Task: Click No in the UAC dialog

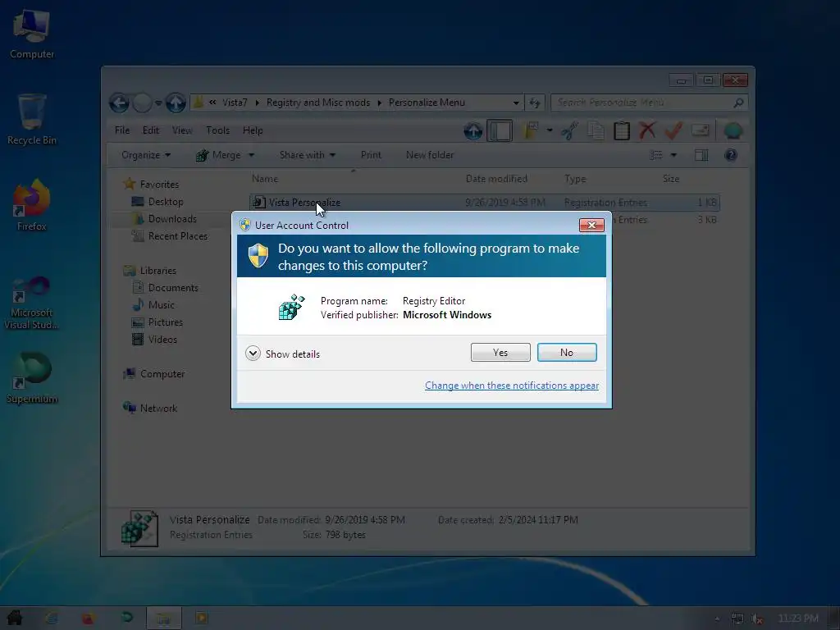Action: click(x=567, y=353)
